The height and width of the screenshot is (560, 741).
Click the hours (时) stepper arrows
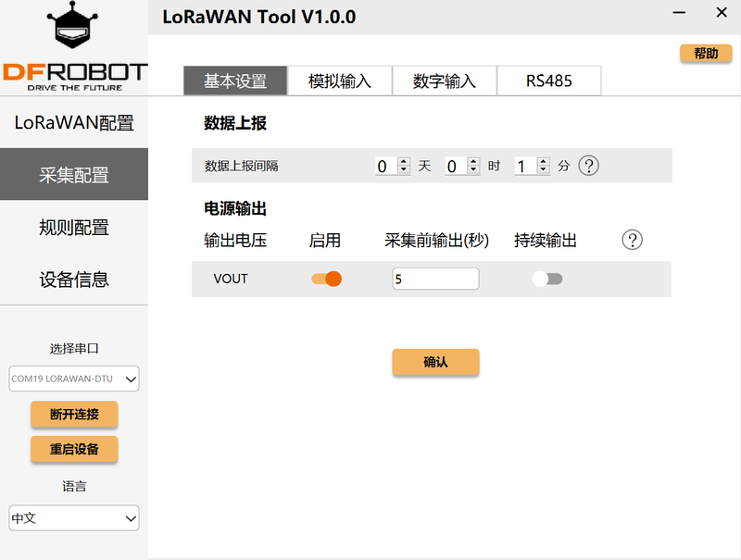473,166
